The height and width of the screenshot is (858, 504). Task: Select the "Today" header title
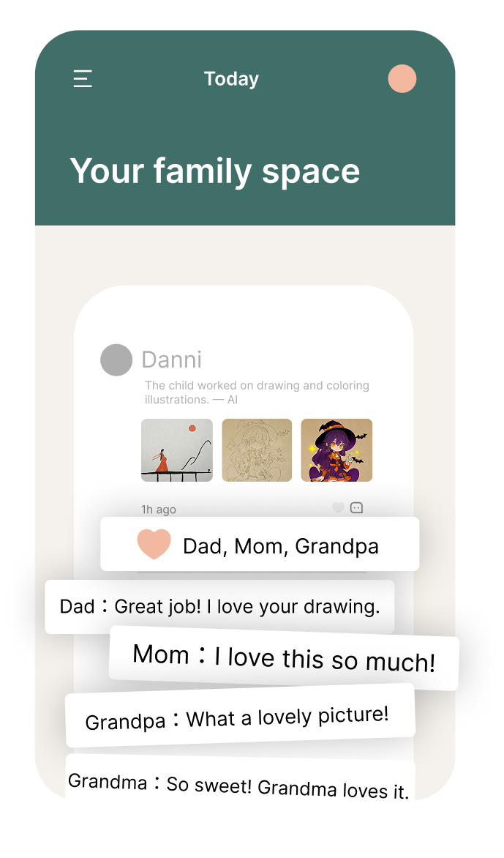[x=231, y=79]
